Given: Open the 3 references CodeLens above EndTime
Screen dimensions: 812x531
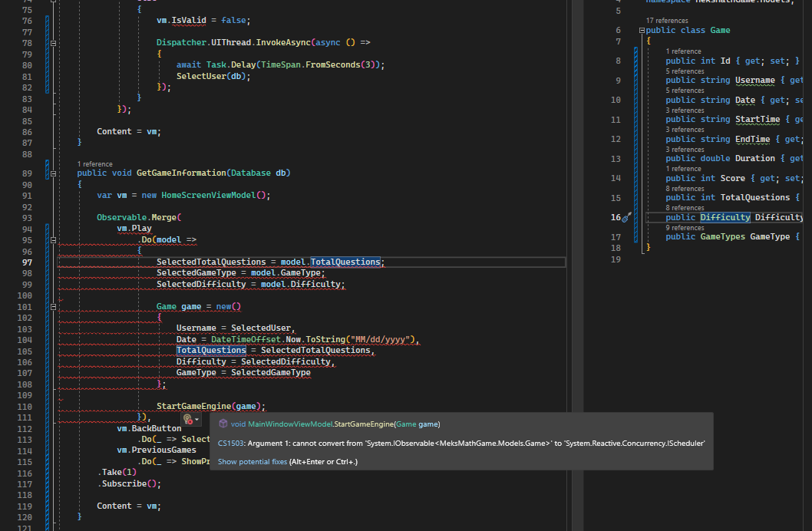Looking at the screenshot, I should point(685,130).
